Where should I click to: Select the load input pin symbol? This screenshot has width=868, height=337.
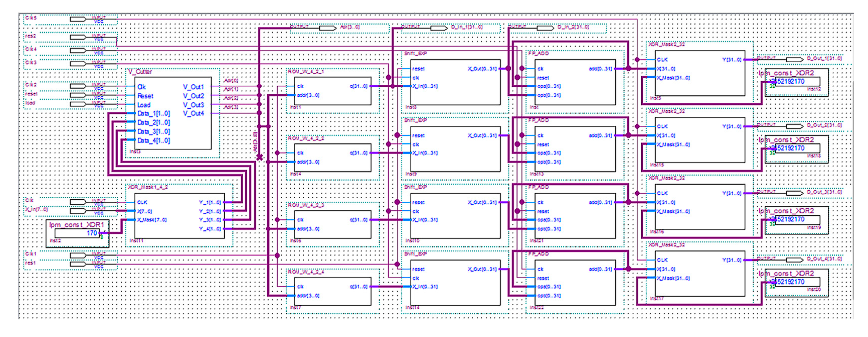coord(78,104)
